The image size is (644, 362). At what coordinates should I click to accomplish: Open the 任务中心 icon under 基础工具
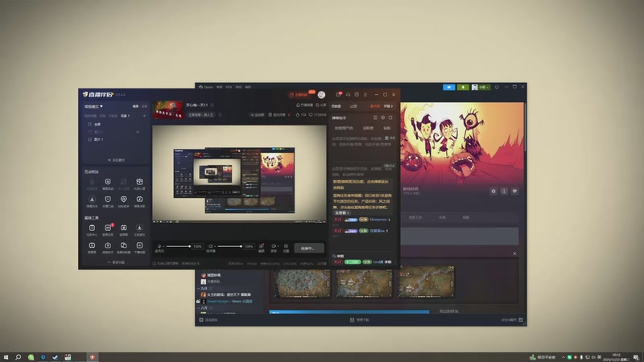(x=92, y=228)
